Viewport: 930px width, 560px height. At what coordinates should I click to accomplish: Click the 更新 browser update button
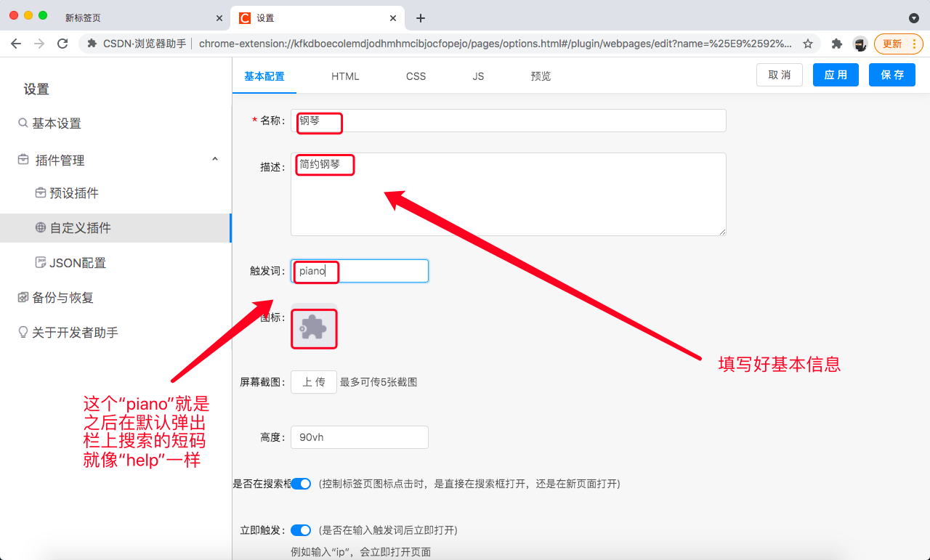(x=899, y=44)
